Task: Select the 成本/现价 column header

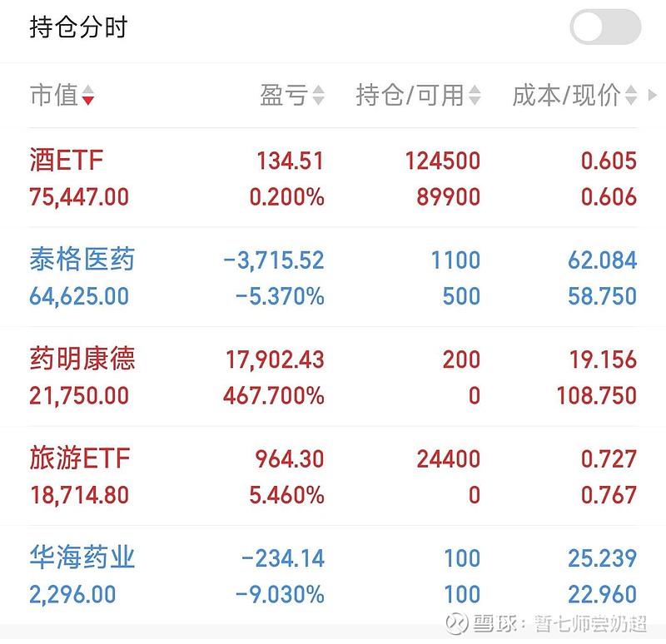Action: 566,96
